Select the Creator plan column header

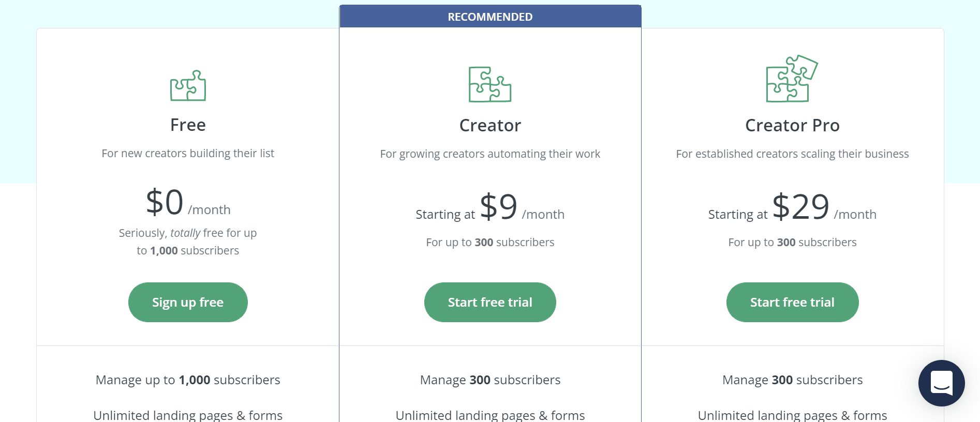point(490,125)
